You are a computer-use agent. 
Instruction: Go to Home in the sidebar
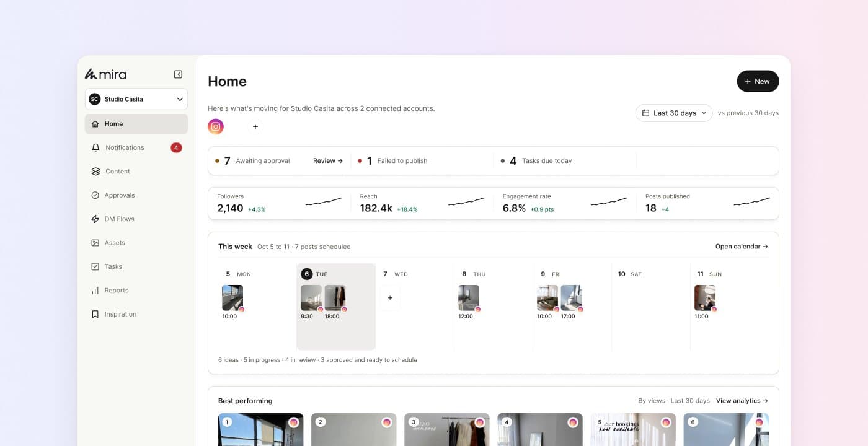(136, 124)
